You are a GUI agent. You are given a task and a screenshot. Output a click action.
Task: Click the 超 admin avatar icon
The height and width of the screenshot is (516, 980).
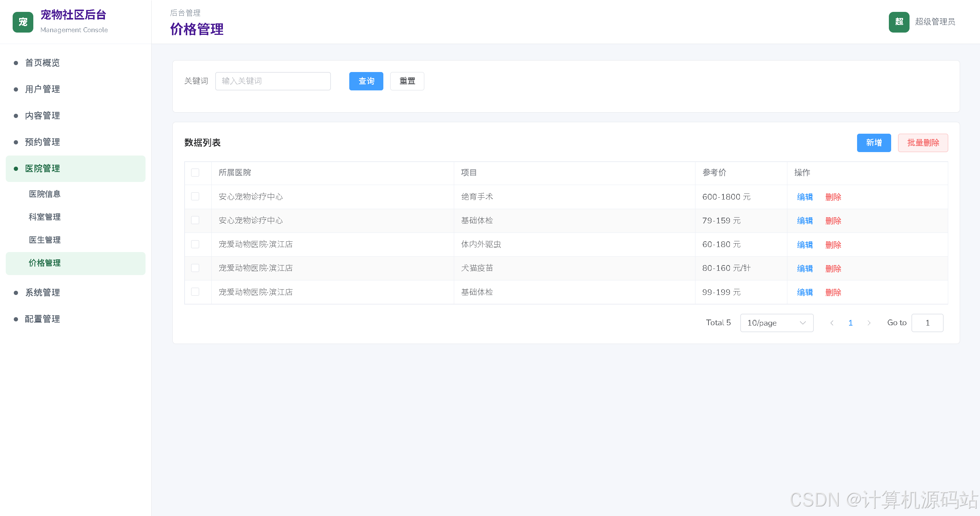pyautogui.click(x=899, y=22)
